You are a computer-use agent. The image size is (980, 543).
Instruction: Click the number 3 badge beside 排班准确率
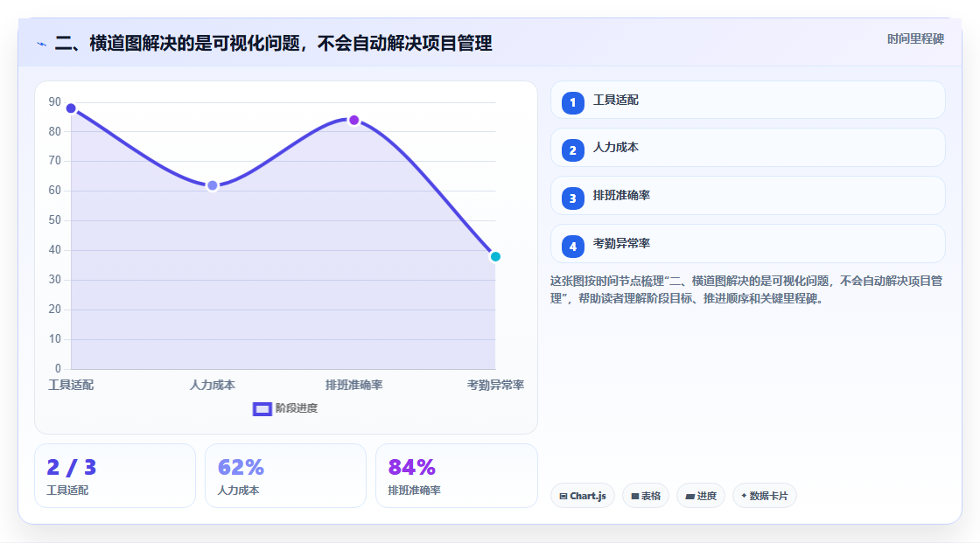coord(572,198)
